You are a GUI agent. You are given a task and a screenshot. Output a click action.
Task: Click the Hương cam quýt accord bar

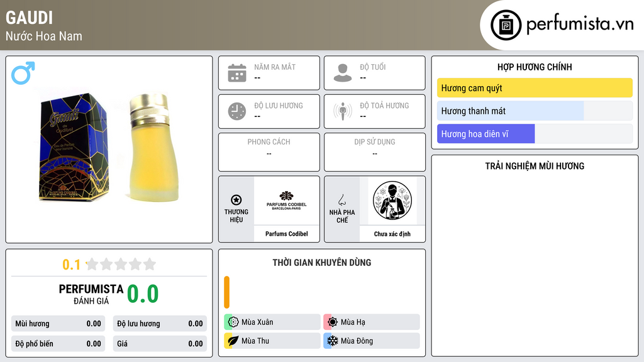(x=535, y=88)
